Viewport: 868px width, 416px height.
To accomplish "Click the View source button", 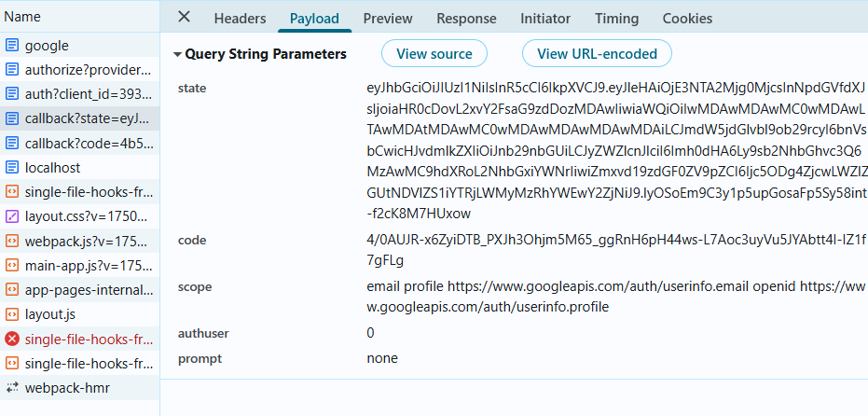I will pos(434,54).
